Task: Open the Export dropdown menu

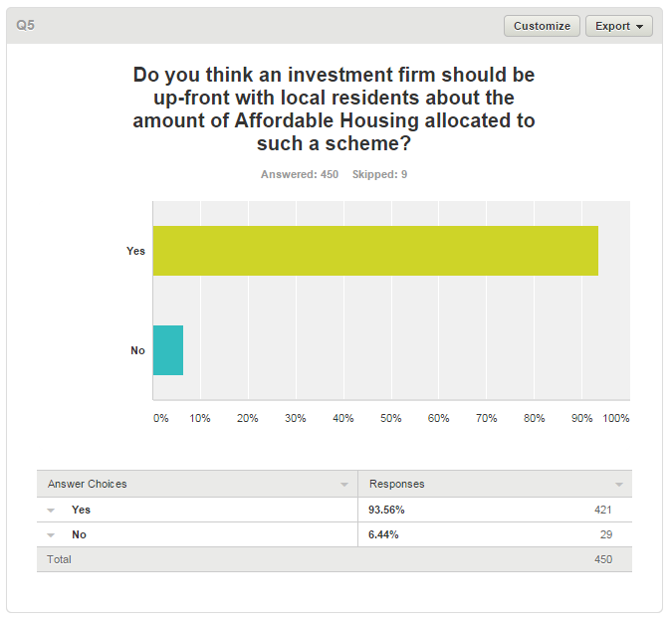Action: 619,26
